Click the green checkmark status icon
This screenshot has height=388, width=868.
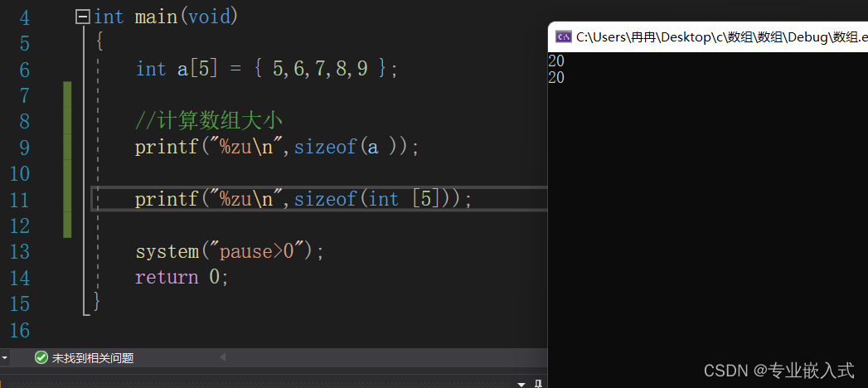tap(41, 357)
